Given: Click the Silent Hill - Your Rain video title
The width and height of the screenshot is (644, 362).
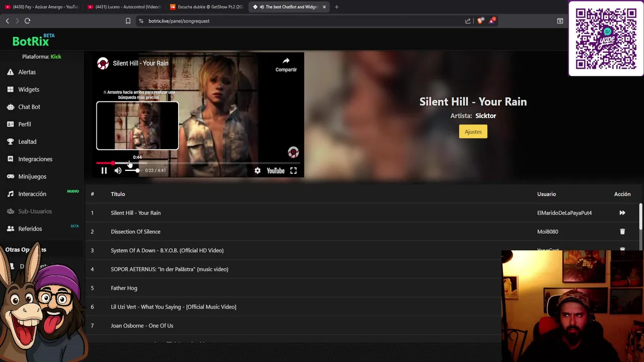Looking at the screenshot, I should click(x=140, y=63).
